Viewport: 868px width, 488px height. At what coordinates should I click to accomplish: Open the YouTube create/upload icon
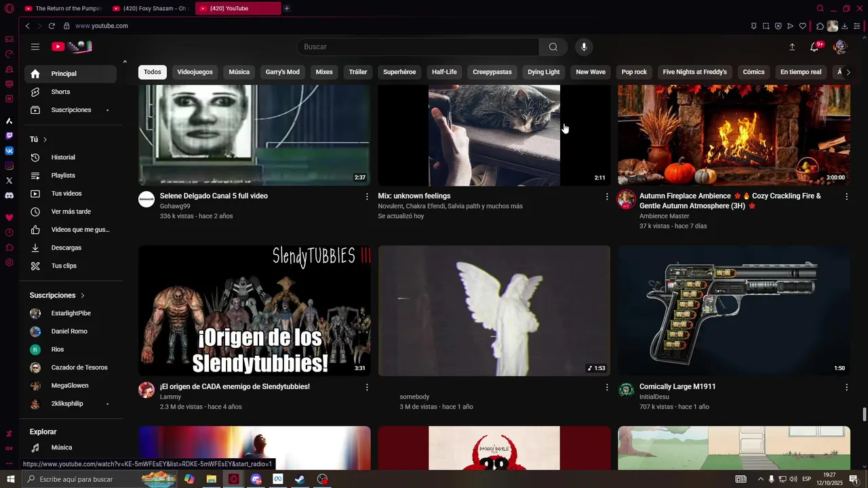(792, 47)
